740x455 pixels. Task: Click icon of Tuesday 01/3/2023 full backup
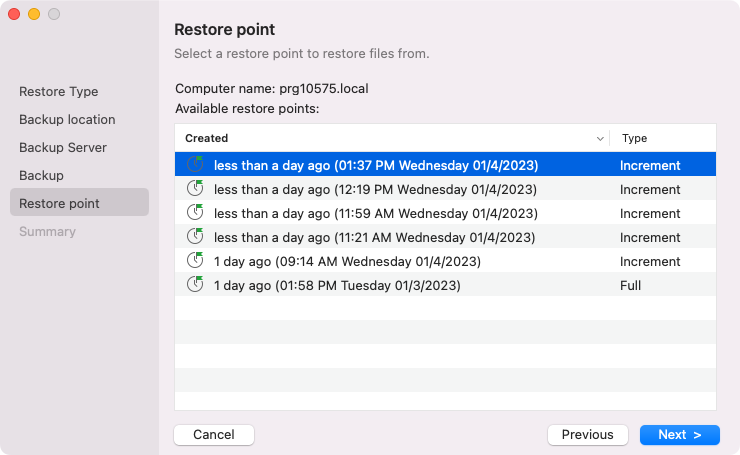point(196,284)
